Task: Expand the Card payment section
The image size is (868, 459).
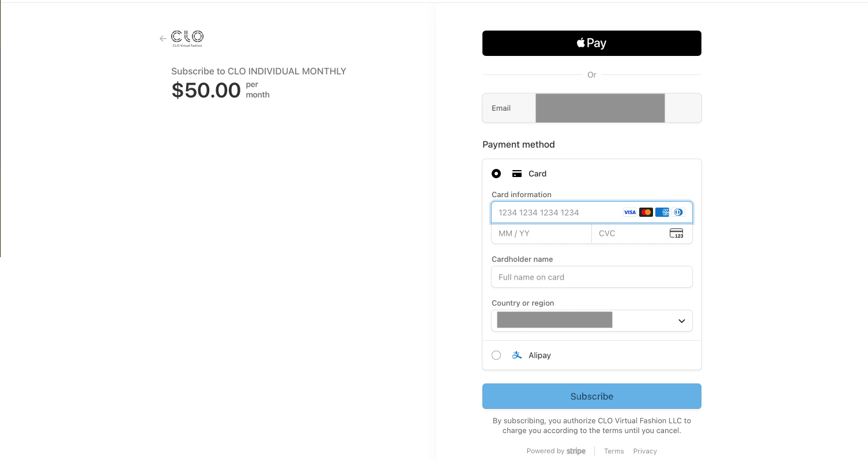Action: [x=537, y=174]
